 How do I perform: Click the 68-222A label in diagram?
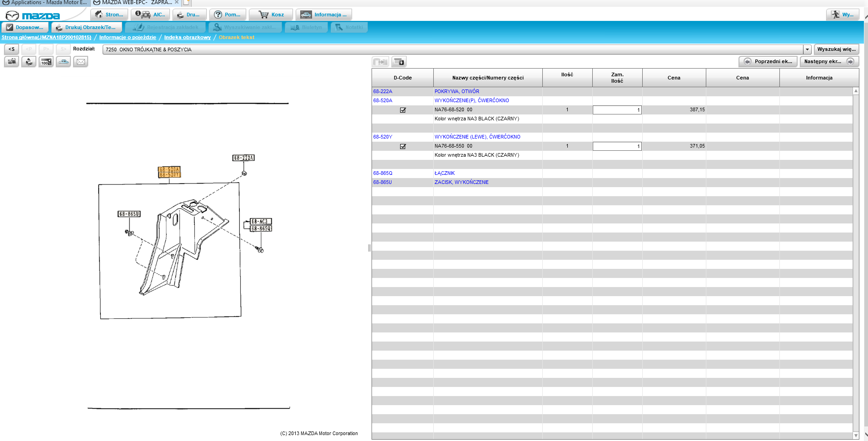[243, 158]
